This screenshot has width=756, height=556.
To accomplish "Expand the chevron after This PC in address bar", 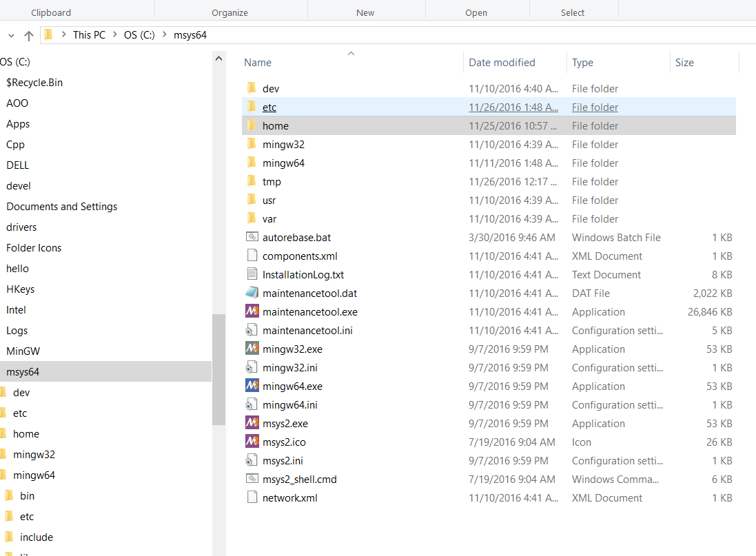I will 114,35.
